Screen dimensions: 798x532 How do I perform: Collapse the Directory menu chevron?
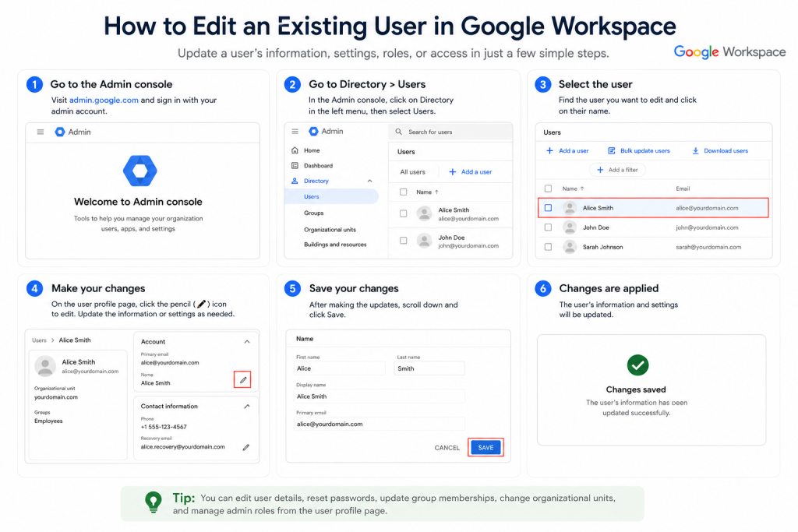tap(370, 181)
